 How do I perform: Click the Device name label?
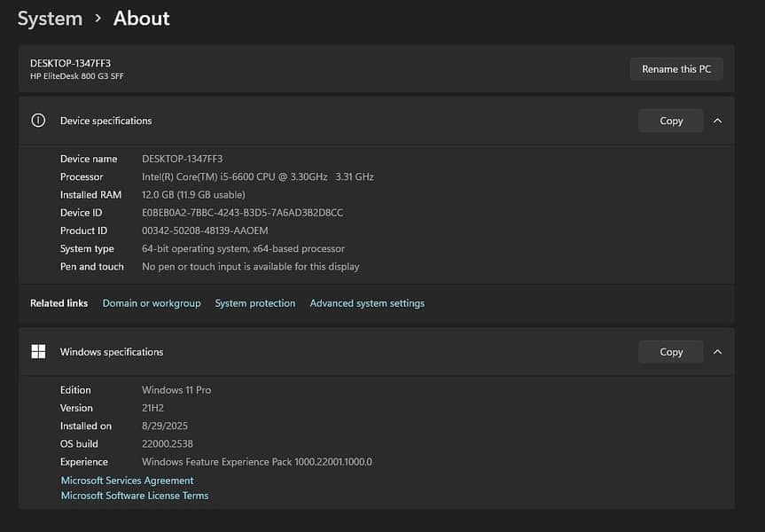pos(89,159)
